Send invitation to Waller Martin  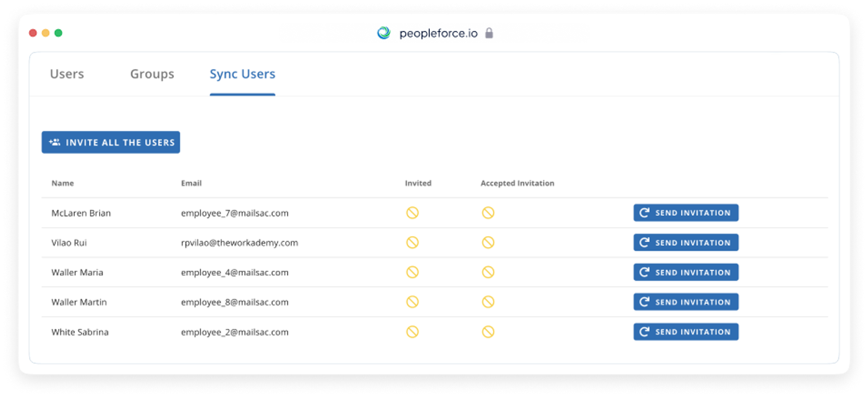coord(686,302)
